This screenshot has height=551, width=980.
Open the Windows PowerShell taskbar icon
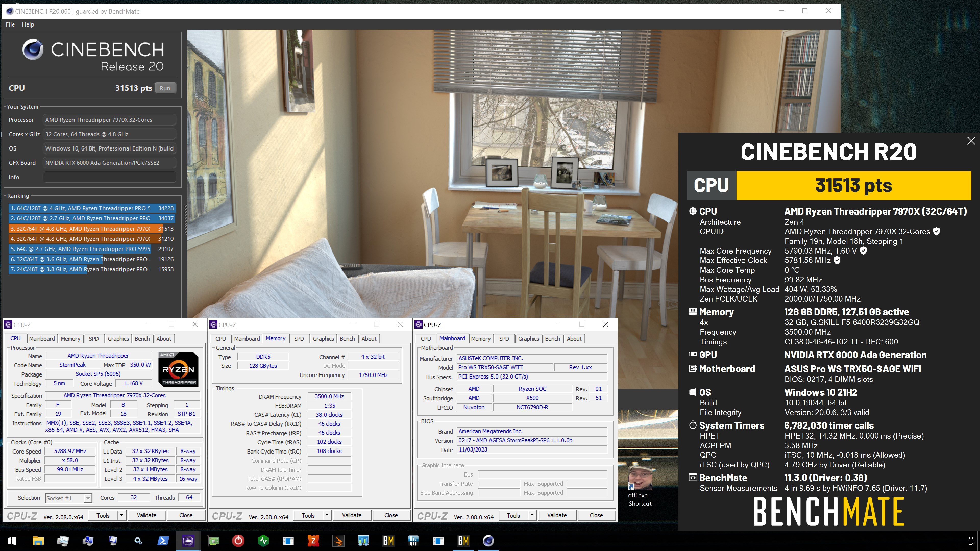pos(163,540)
